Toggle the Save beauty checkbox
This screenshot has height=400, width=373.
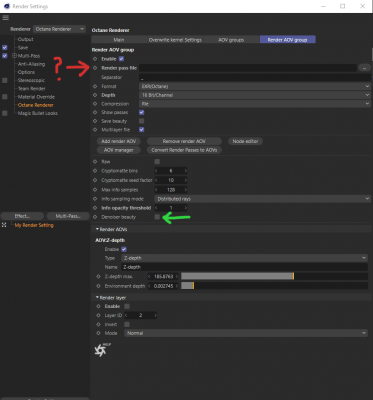point(142,121)
